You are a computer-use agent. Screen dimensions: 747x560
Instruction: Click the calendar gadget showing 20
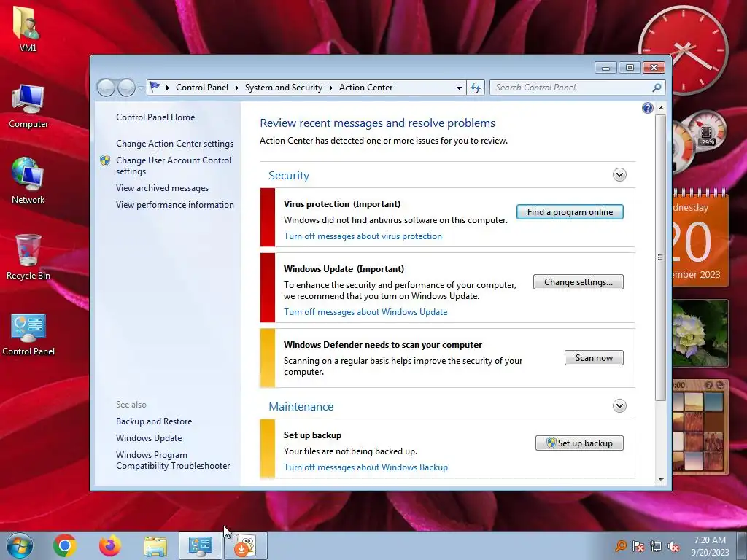pyautogui.click(x=700, y=237)
